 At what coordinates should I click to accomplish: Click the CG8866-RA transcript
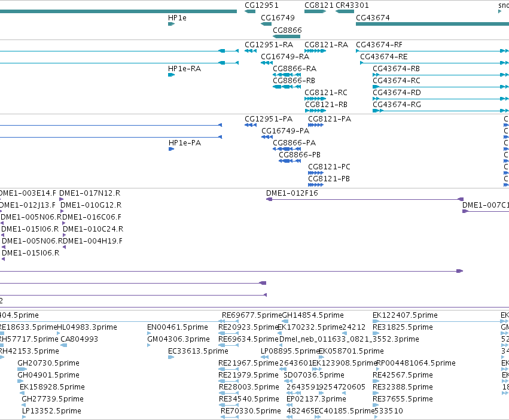pos(286,75)
